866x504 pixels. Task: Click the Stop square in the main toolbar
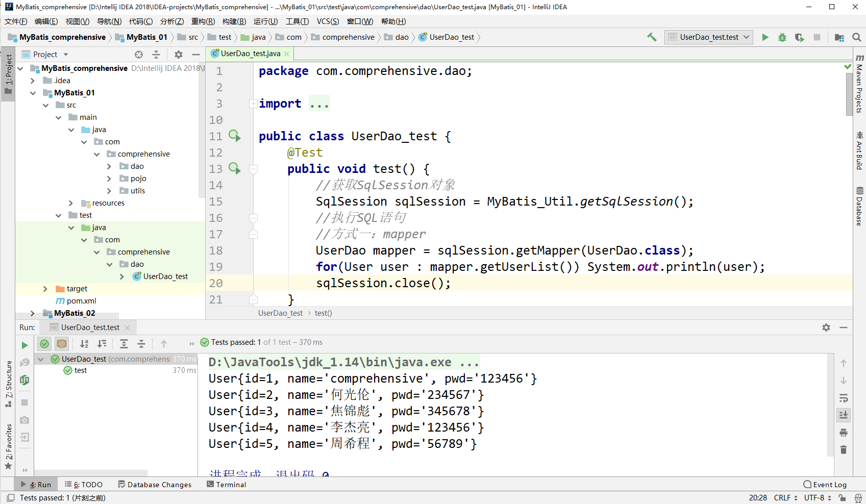(x=817, y=37)
